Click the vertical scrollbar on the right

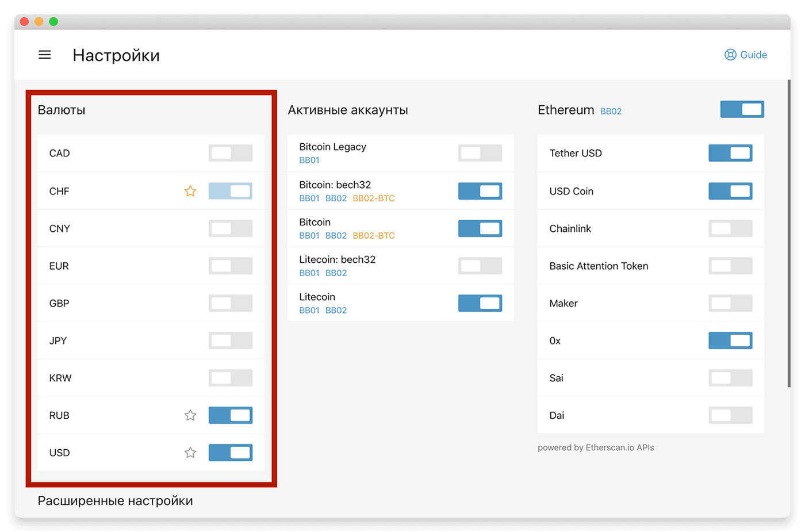(789, 234)
